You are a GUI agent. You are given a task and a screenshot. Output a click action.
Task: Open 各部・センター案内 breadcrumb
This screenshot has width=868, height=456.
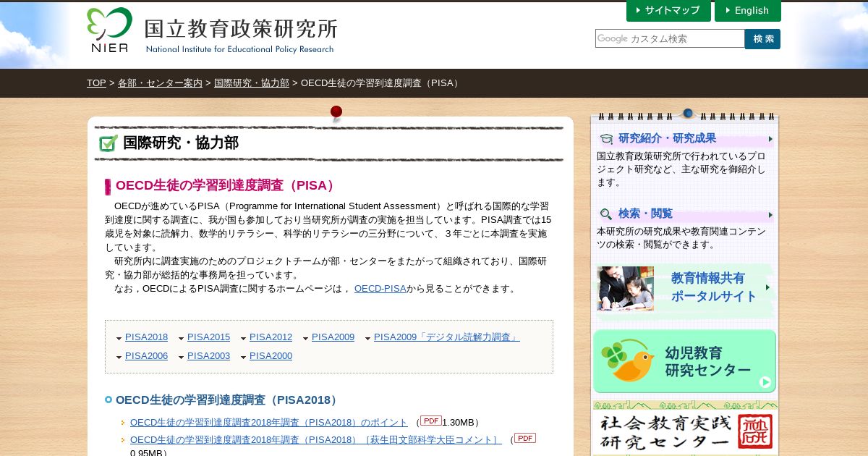click(160, 83)
